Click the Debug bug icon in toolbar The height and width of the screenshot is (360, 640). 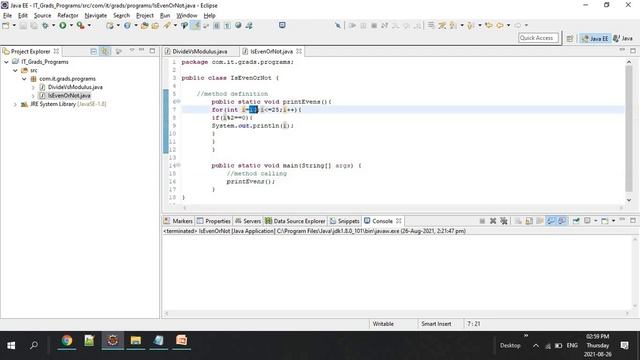[45, 25]
